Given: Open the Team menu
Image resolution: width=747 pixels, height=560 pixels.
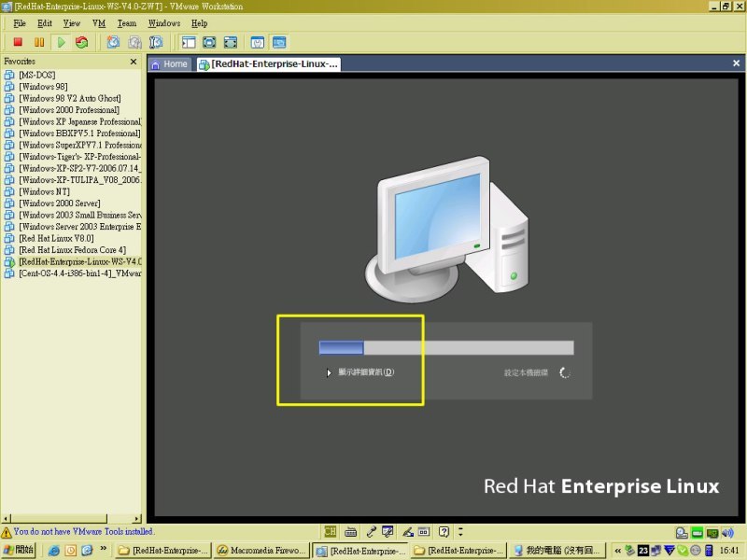Looking at the screenshot, I should tap(127, 23).
